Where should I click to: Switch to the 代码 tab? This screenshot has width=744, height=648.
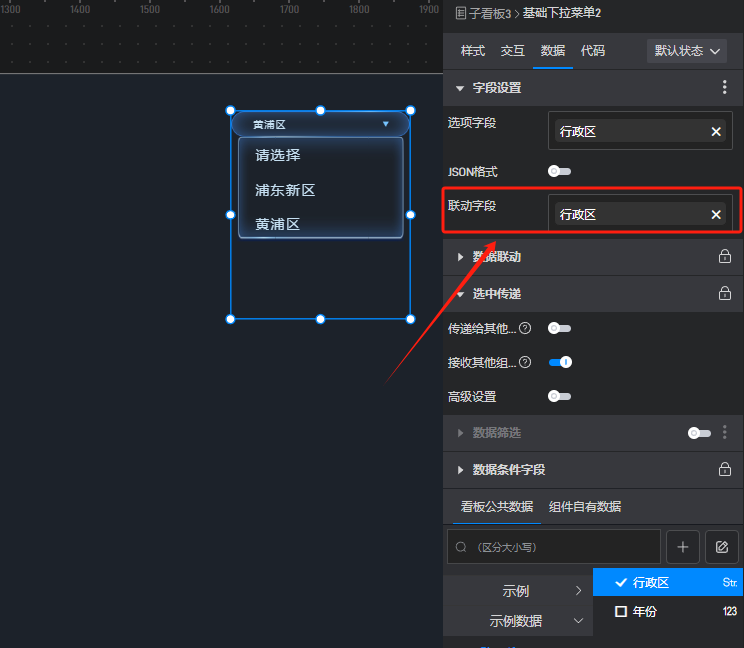tap(593, 50)
